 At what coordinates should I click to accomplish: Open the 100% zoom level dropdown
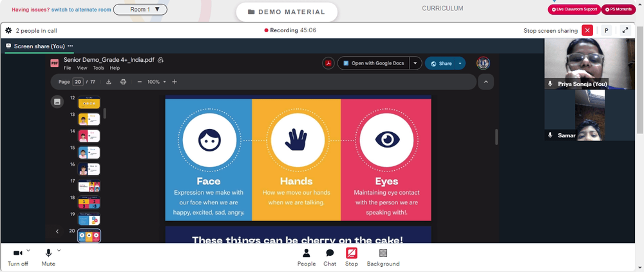(157, 82)
